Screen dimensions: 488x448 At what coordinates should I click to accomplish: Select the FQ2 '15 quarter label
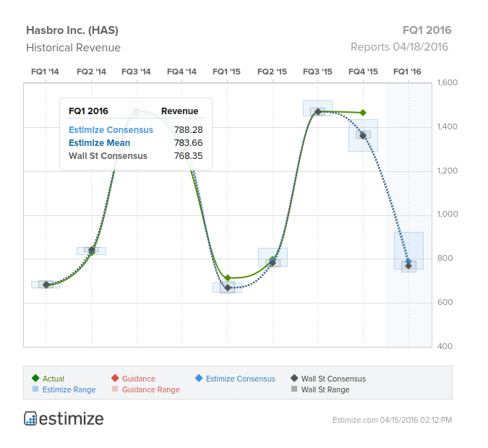point(272,72)
